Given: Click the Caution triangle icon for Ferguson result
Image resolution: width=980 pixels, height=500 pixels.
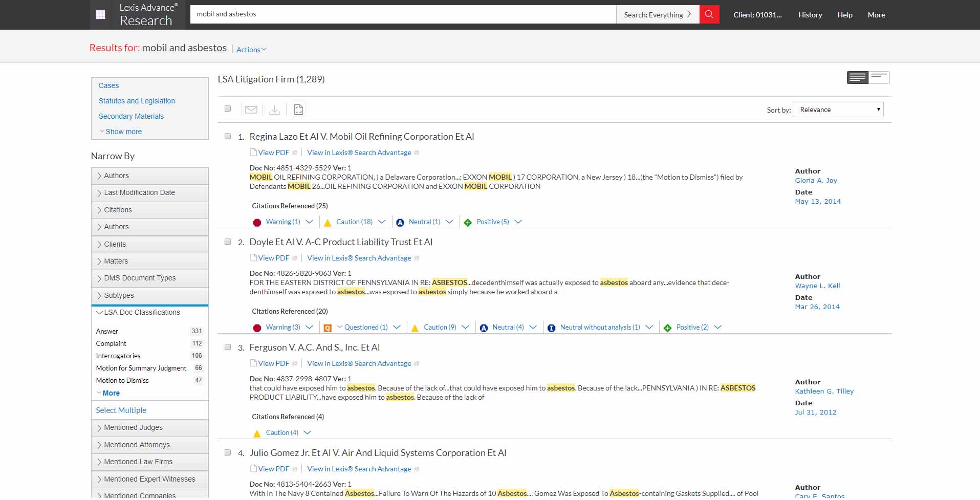Looking at the screenshot, I should [x=257, y=433].
